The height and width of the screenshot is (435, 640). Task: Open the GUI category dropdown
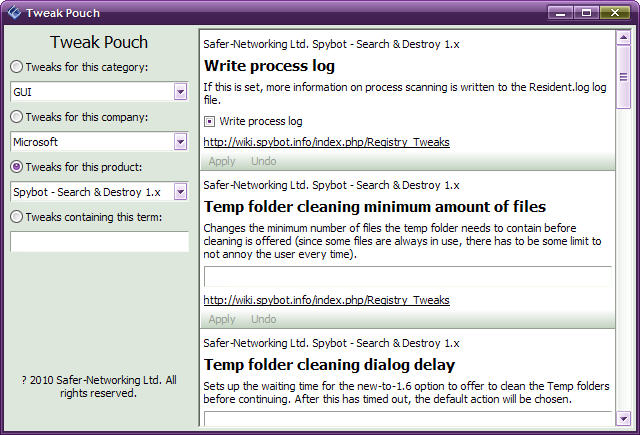(x=180, y=92)
